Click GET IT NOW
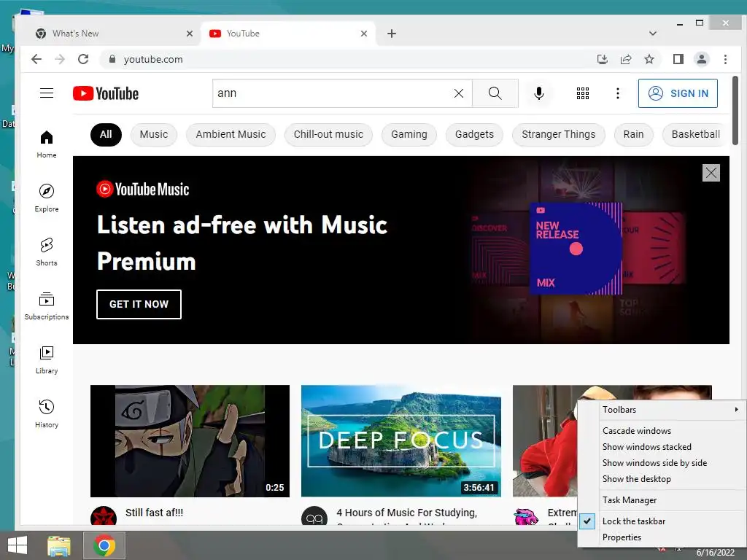 139,304
